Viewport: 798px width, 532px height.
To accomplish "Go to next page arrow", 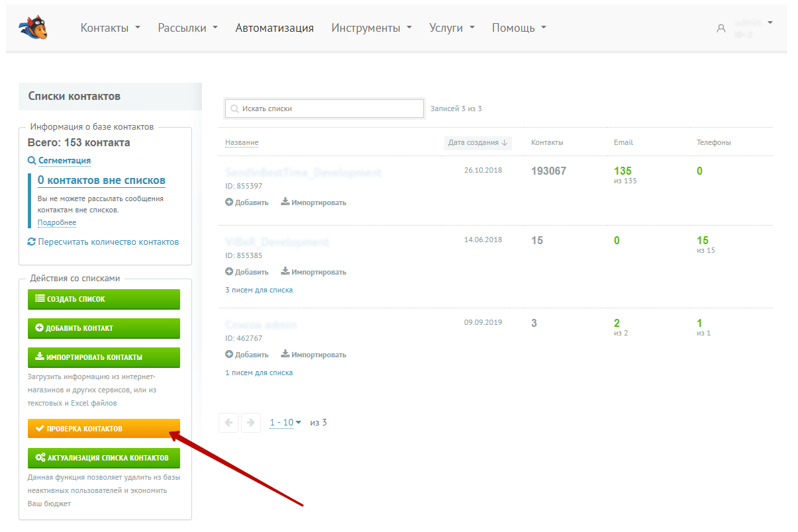I will (x=251, y=423).
